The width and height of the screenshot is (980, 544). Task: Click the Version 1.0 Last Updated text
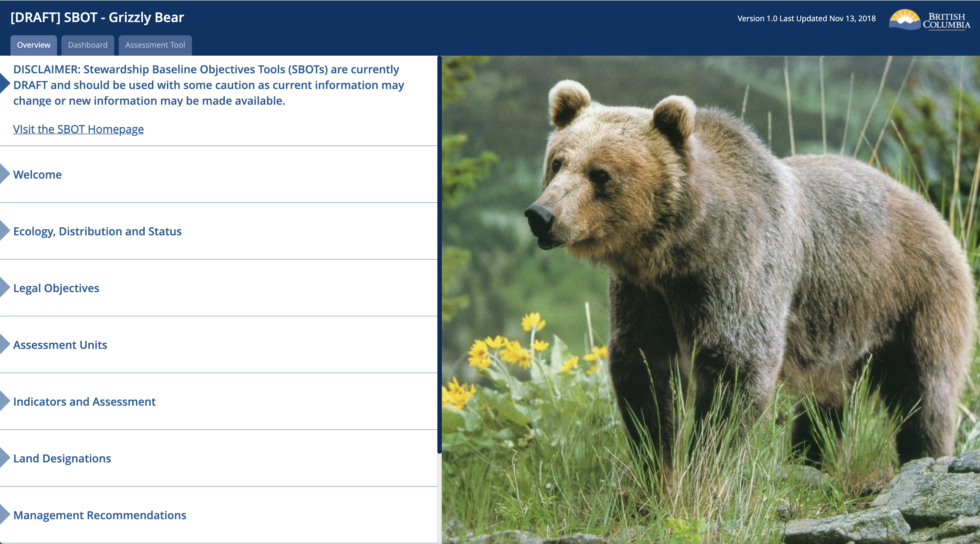(806, 18)
